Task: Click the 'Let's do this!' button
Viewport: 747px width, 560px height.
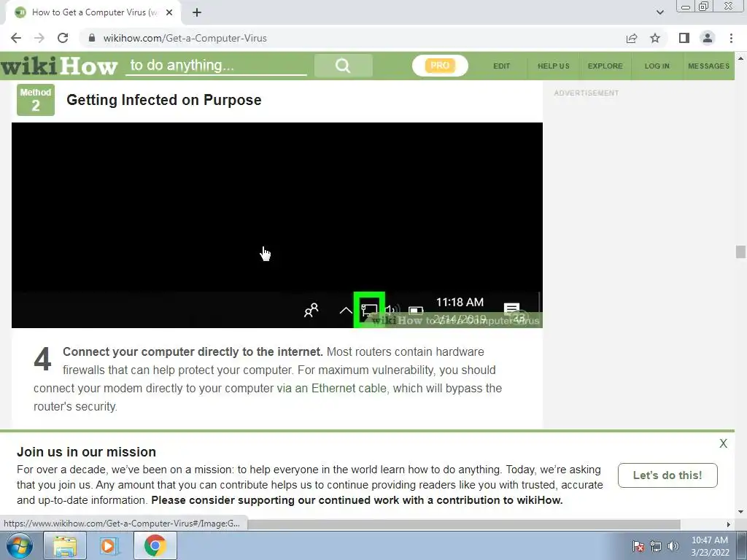Action: pos(667,475)
